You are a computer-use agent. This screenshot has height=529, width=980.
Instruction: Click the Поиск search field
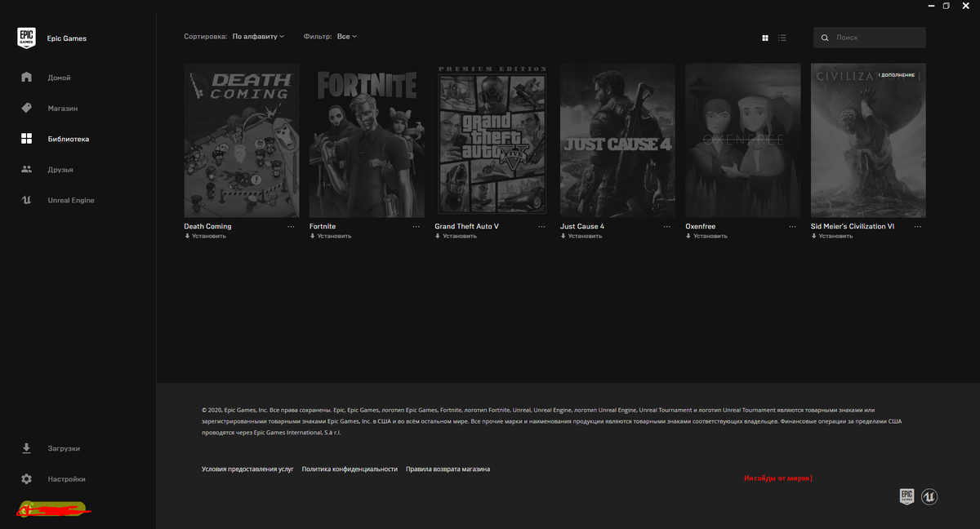click(869, 38)
